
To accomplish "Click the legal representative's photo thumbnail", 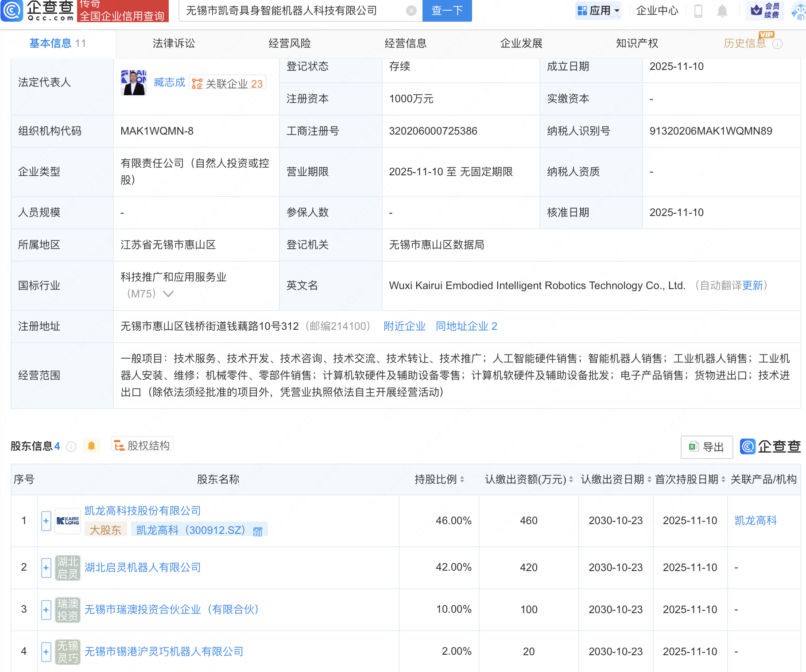I will (134, 83).
